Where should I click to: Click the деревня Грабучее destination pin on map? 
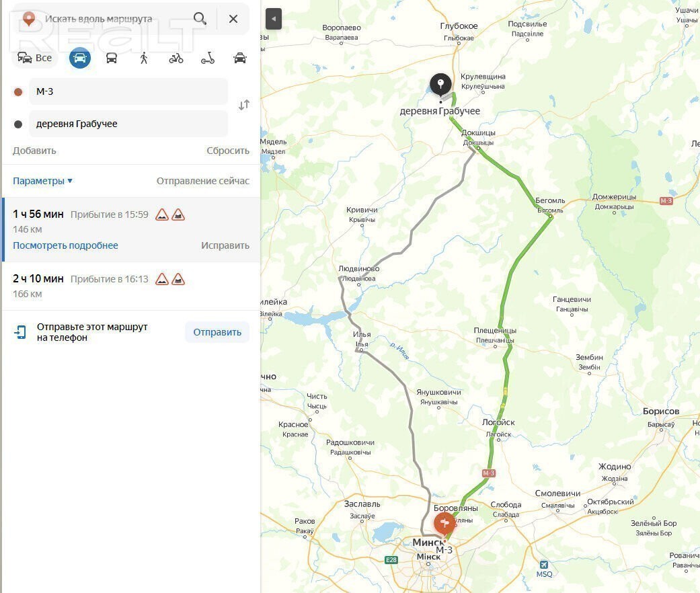tap(440, 85)
